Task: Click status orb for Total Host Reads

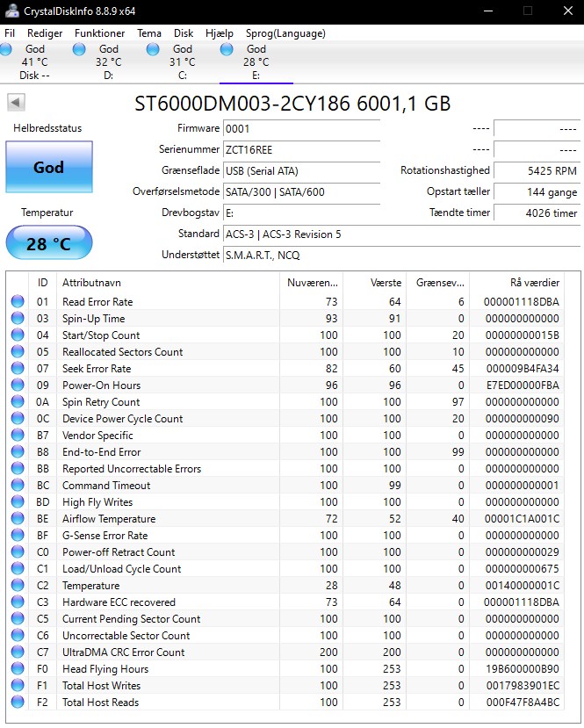Action: click(18, 702)
